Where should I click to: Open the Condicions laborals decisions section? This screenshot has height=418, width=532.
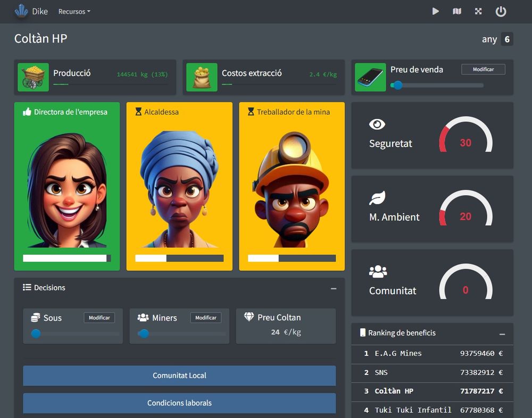click(x=179, y=403)
